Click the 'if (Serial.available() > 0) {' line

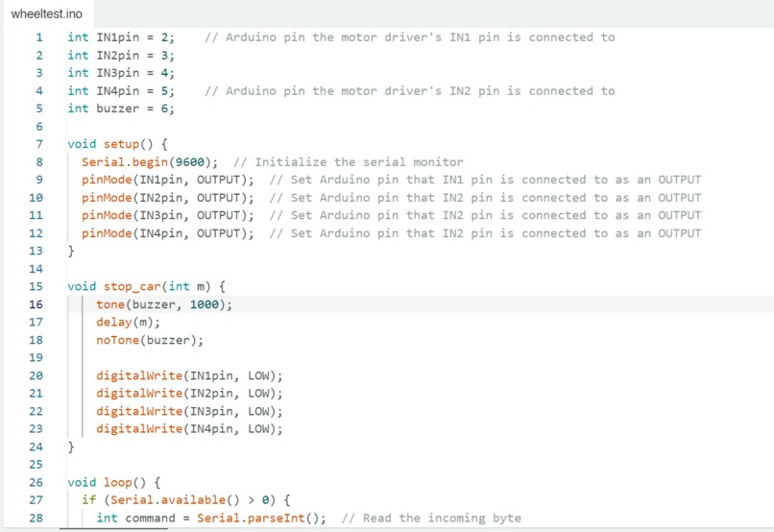(186, 500)
